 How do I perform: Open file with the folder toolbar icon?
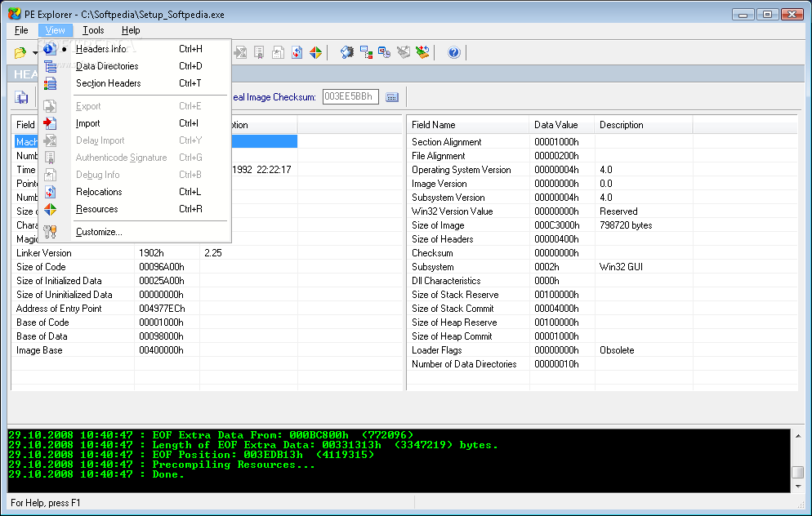pyautogui.click(x=20, y=53)
